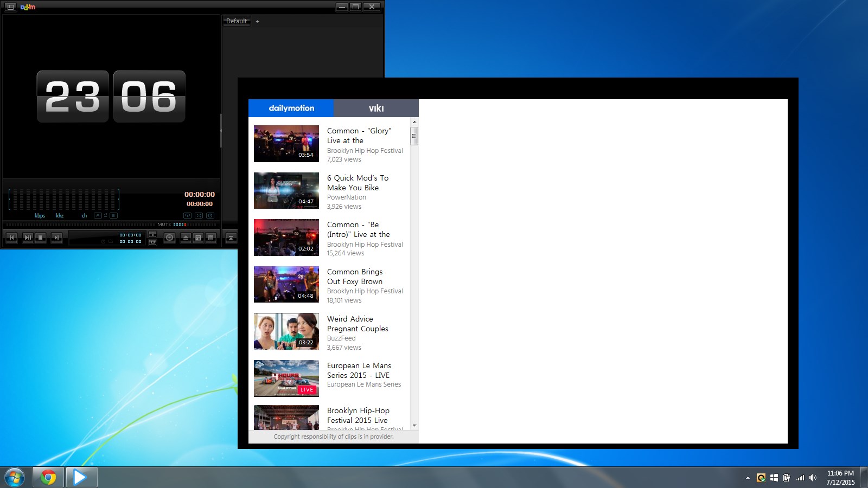Viewport: 868px width, 488px height.
Task: Open Google Chrome from the taskbar
Action: click(48, 477)
